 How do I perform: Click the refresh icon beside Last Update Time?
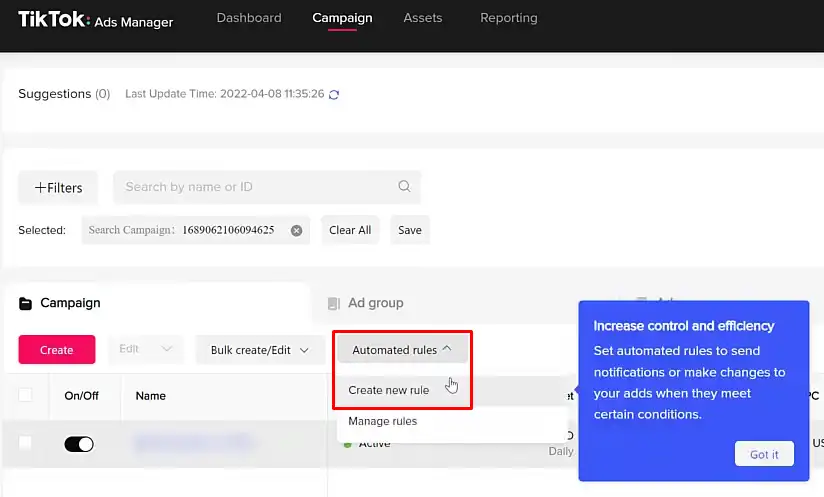pos(334,95)
